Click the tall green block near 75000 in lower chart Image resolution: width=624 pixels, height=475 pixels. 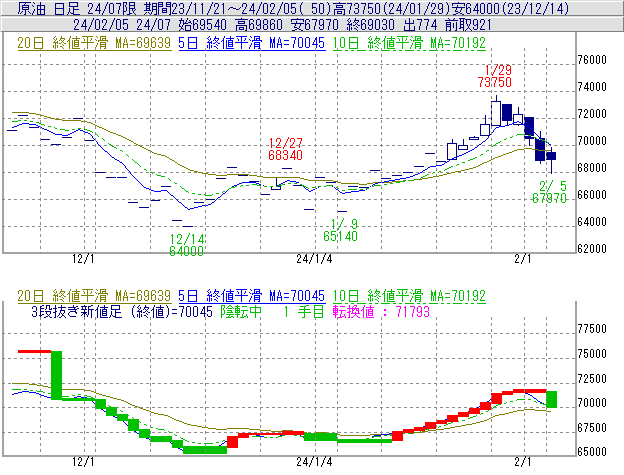point(57,375)
